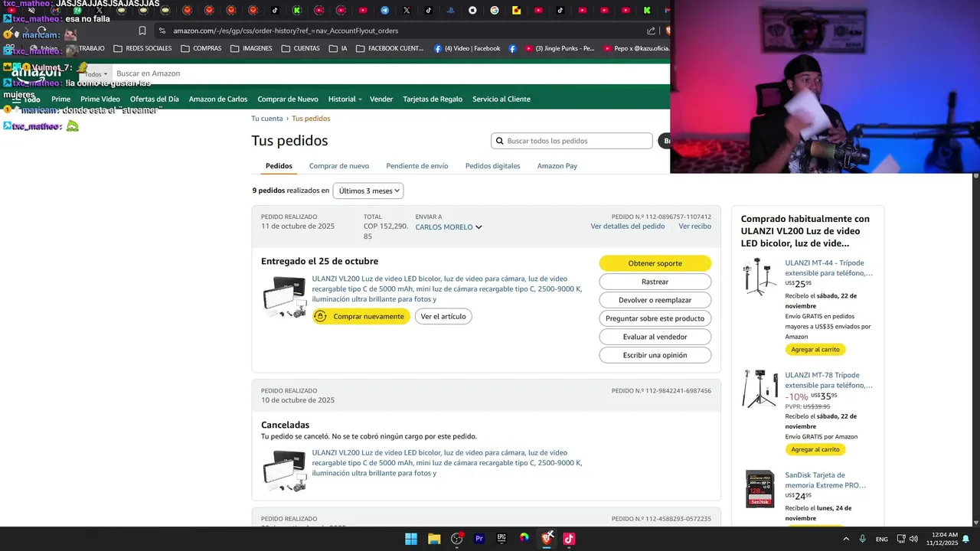This screenshot has height=551, width=980.
Task: Open the color wheel app in the taskbar
Action: (x=524, y=539)
